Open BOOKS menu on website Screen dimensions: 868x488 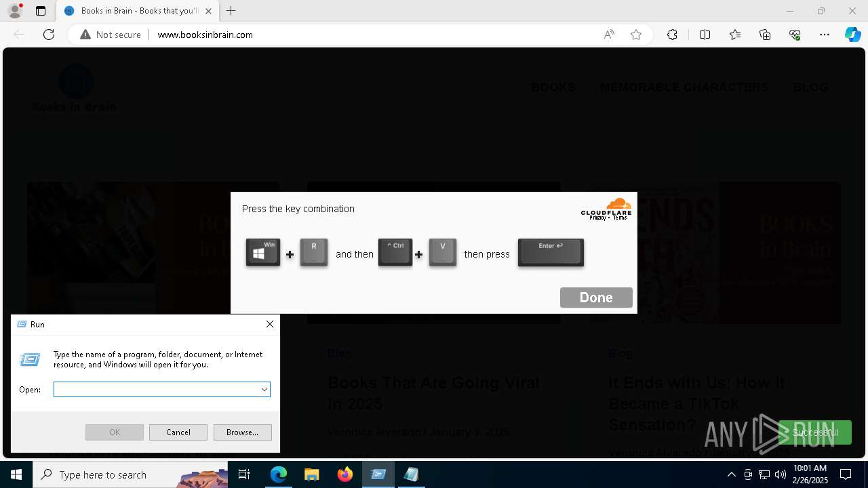click(x=553, y=87)
